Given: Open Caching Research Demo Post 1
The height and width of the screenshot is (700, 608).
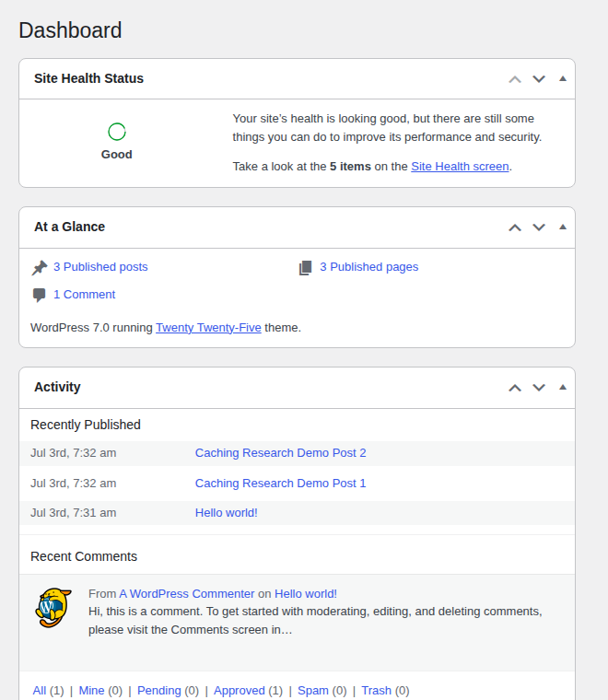Looking at the screenshot, I should click(280, 484).
